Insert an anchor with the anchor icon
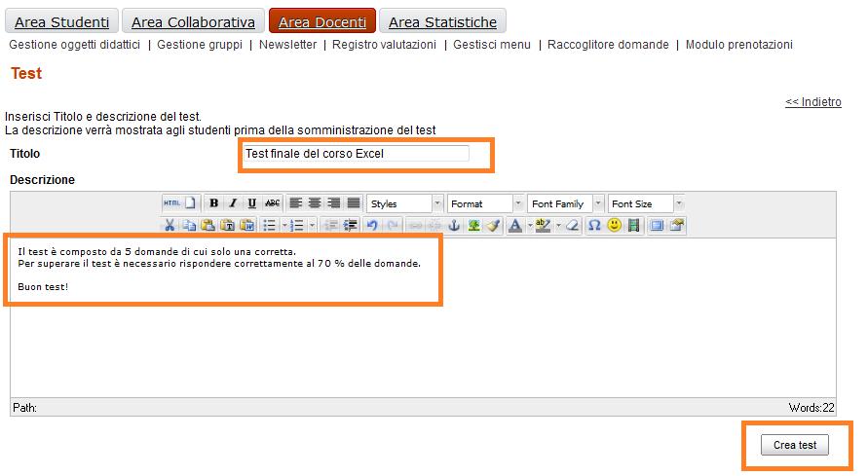This screenshot has width=868, height=476. (453, 225)
